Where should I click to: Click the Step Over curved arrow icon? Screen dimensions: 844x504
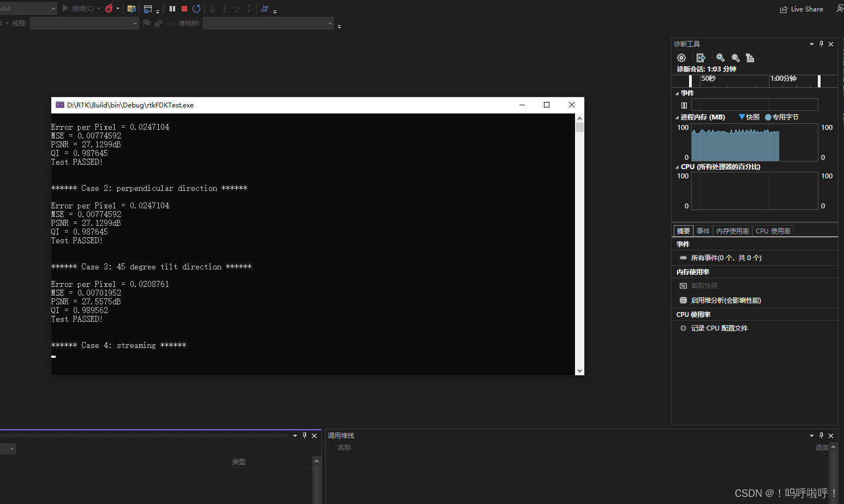click(x=236, y=9)
